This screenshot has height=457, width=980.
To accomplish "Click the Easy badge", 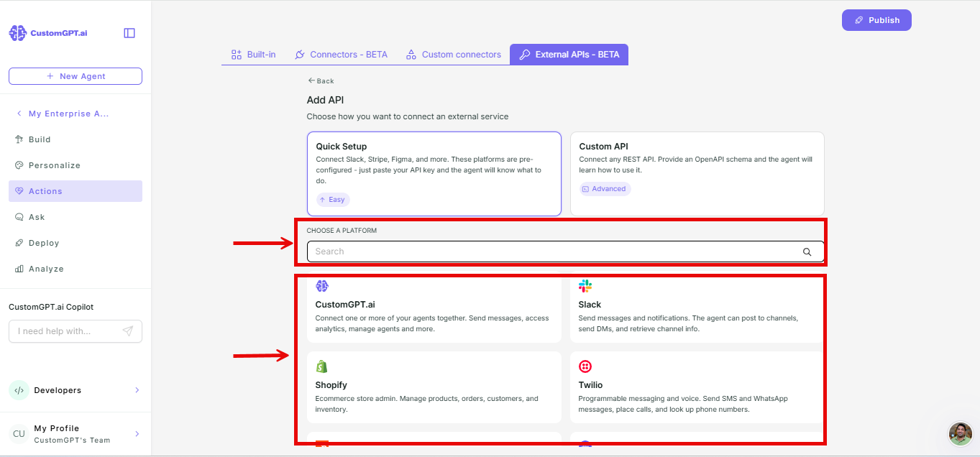I will coord(333,200).
